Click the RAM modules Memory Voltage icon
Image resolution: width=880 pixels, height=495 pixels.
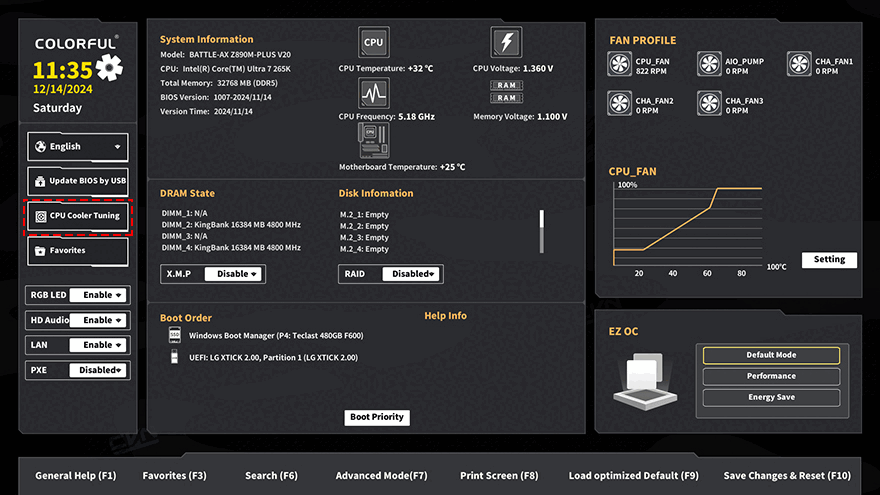[x=506, y=91]
